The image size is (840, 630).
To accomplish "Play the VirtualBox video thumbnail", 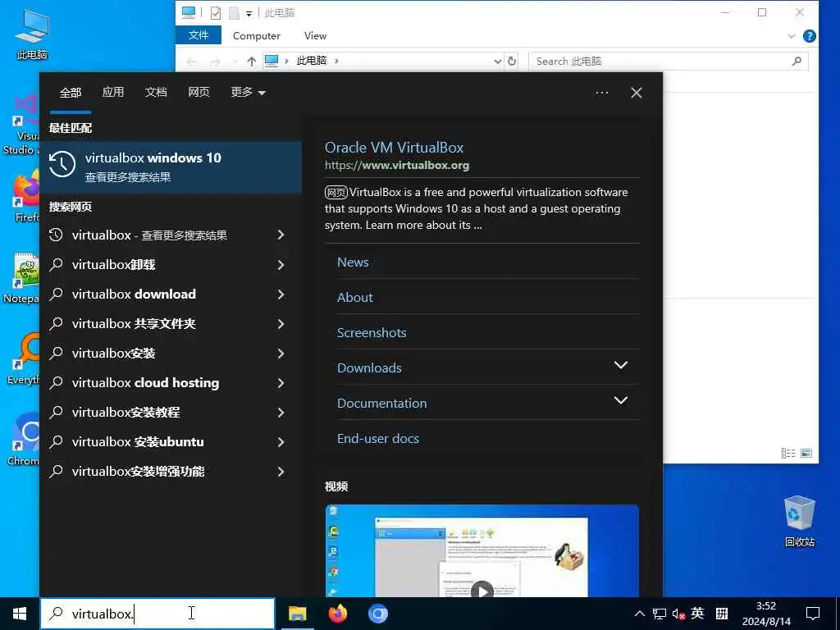I will (482, 591).
